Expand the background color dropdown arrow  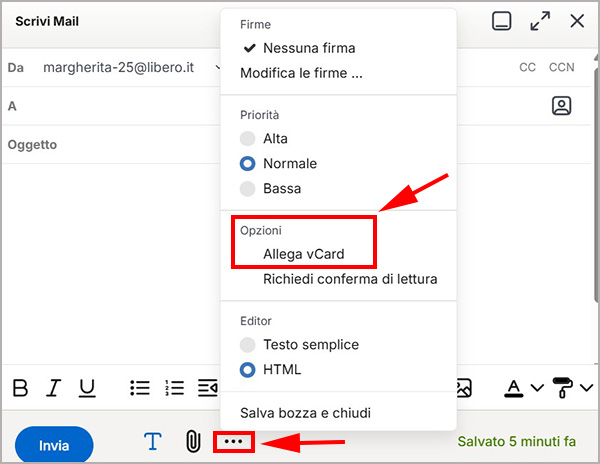tap(586, 388)
